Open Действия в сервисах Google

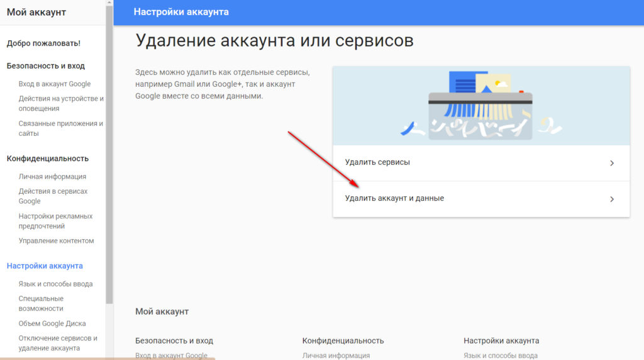point(53,196)
